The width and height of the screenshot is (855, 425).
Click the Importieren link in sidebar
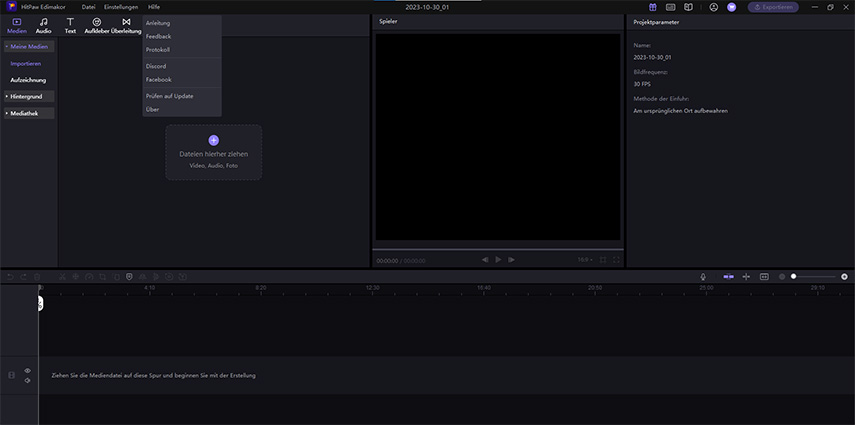tap(26, 63)
